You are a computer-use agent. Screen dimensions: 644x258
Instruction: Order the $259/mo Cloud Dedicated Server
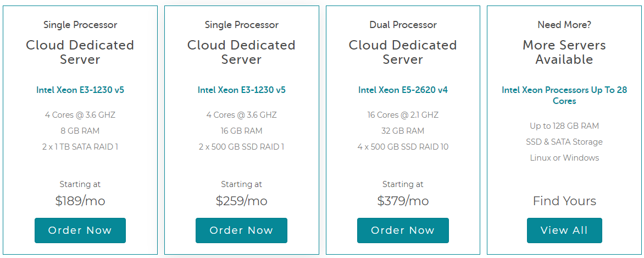coord(242,230)
